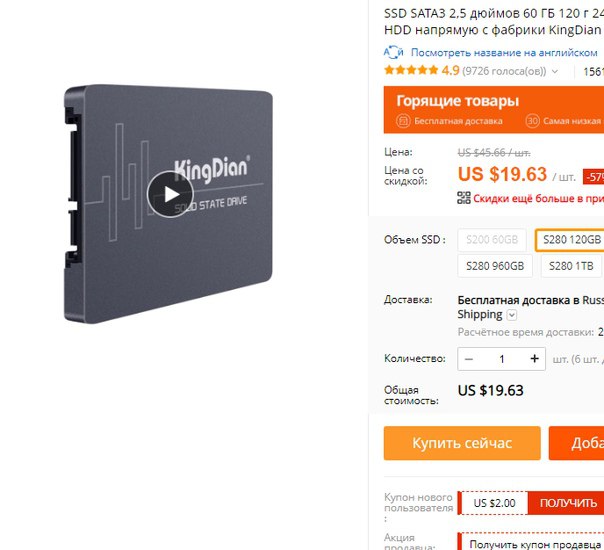This screenshot has height=550, width=604.
Task: Click the Купить сейчас button
Action: click(462, 443)
